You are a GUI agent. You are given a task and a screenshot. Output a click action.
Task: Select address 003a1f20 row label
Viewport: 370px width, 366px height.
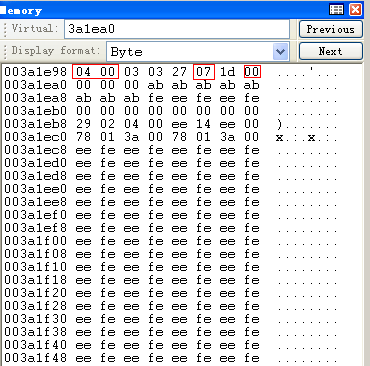click(35, 293)
